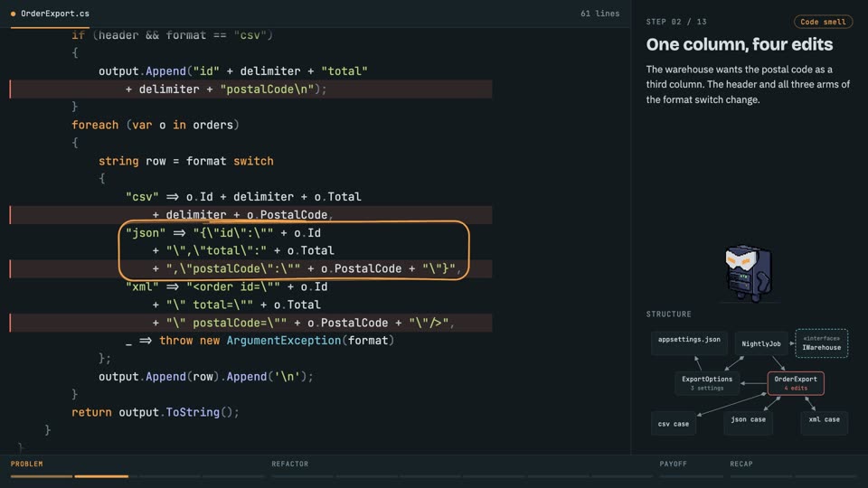Image resolution: width=868 pixels, height=488 pixels.
Task: Click the orange unsaved dot on the OrderExport.cs tab
Action: [x=14, y=14]
